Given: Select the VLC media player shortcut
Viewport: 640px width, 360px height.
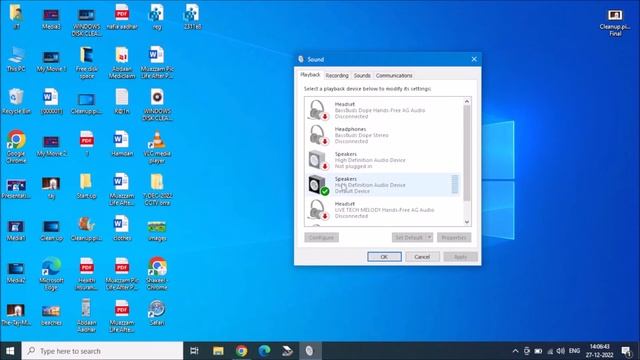Looking at the screenshot, I should [x=157, y=147].
